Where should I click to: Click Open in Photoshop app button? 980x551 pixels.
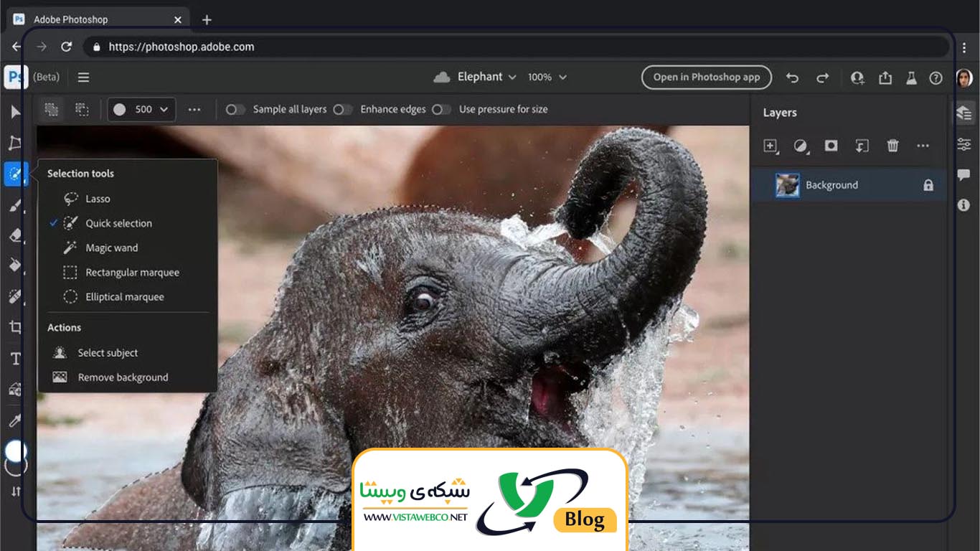(706, 77)
